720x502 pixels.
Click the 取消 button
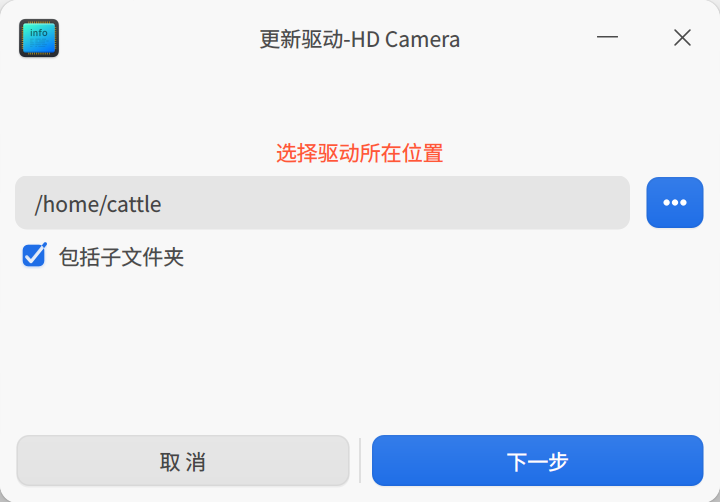coord(183,461)
